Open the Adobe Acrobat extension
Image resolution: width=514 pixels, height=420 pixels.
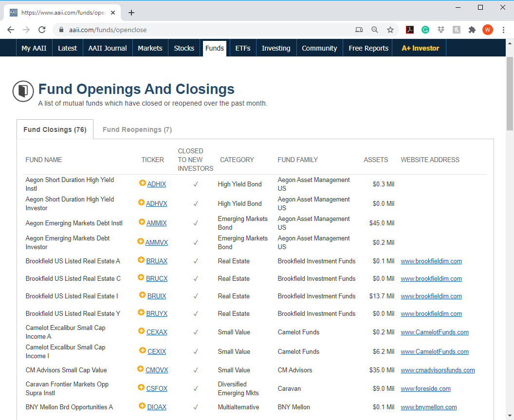(x=410, y=30)
